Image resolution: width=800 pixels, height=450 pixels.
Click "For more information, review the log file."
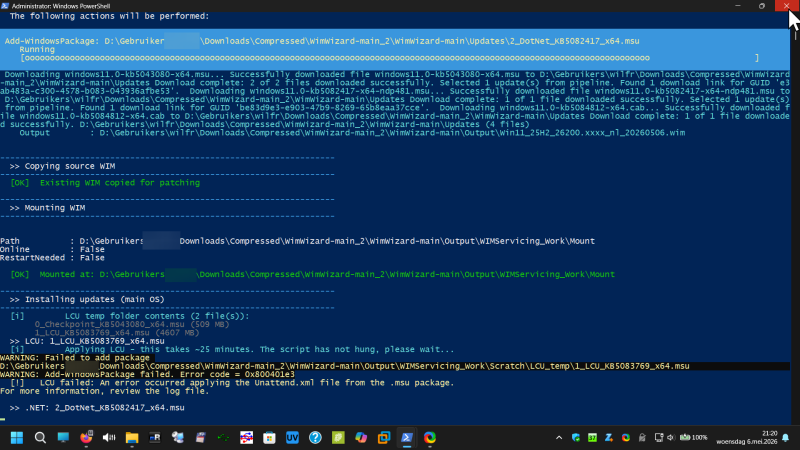point(105,391)
